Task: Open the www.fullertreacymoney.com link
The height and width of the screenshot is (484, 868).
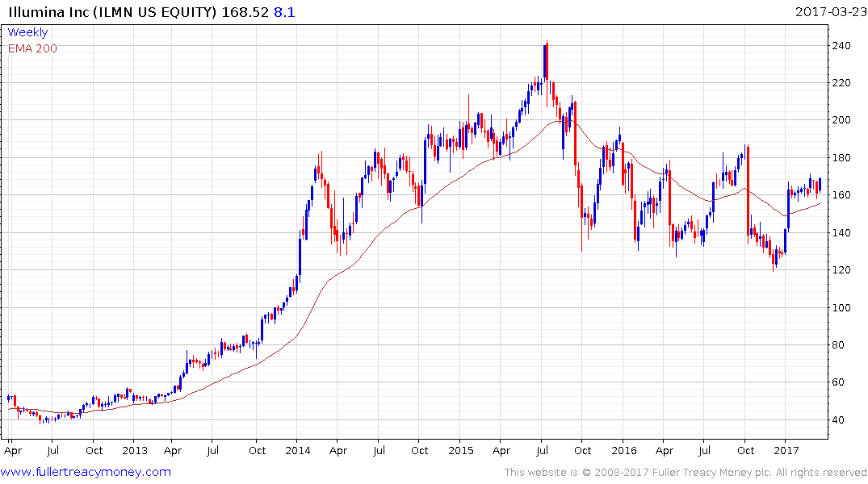Action: [x=86, y=472]
